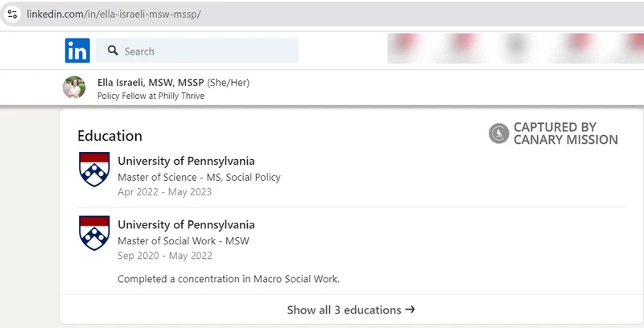Screen dimensions: 644x328
Task: Click the first University of Pennsylvania shield logo
Action: coord(94,169)
